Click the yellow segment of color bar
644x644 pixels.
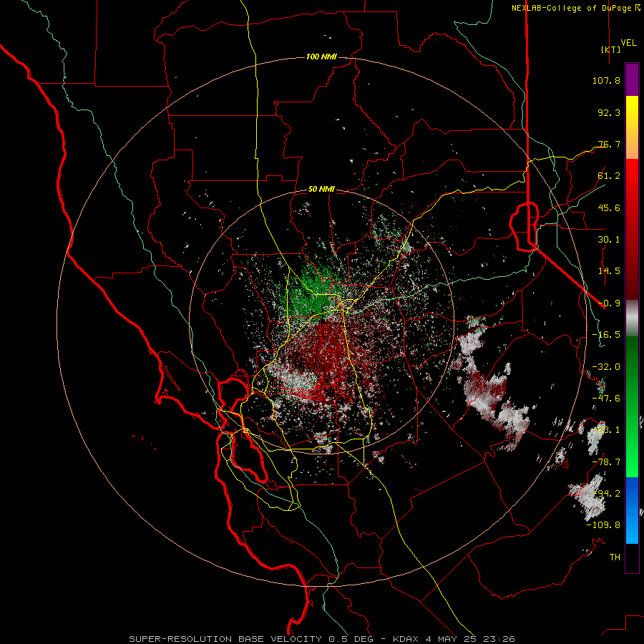(632, 127)
